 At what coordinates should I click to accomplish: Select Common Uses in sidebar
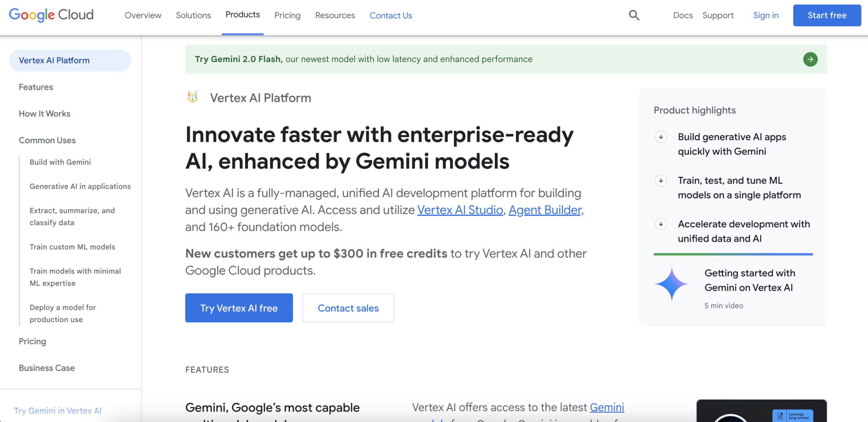[47, 140]
